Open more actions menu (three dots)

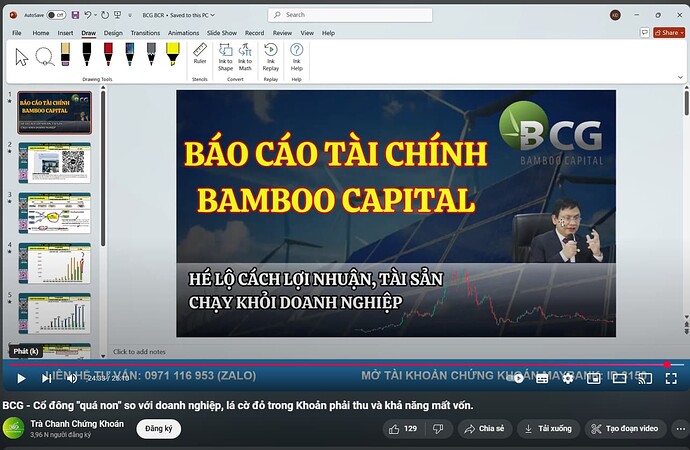point(680,428)
